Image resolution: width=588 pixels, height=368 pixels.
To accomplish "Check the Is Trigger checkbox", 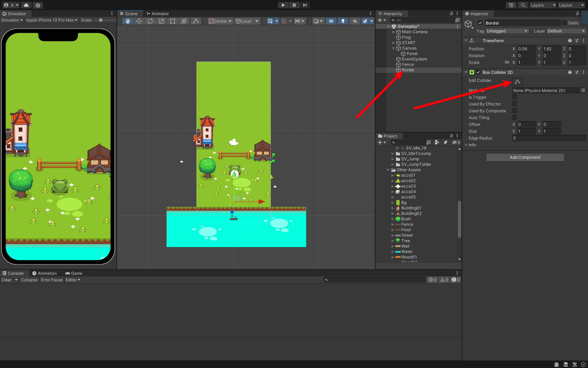I will tap(514, 97).
